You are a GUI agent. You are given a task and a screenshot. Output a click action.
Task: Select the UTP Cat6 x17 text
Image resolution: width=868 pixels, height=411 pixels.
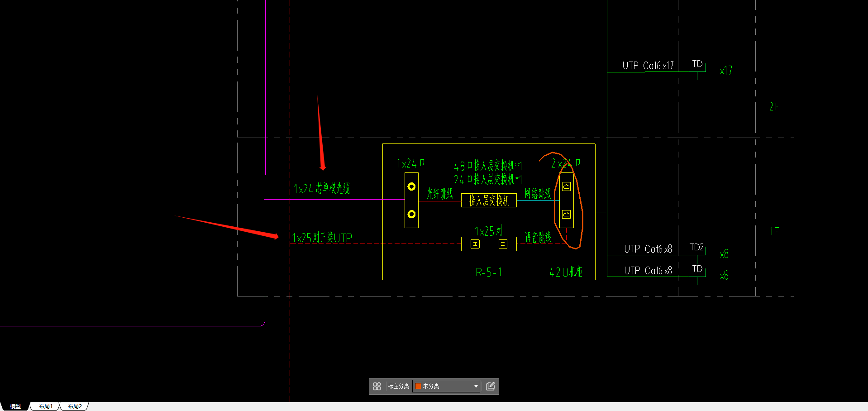click(x=648, y=66)
